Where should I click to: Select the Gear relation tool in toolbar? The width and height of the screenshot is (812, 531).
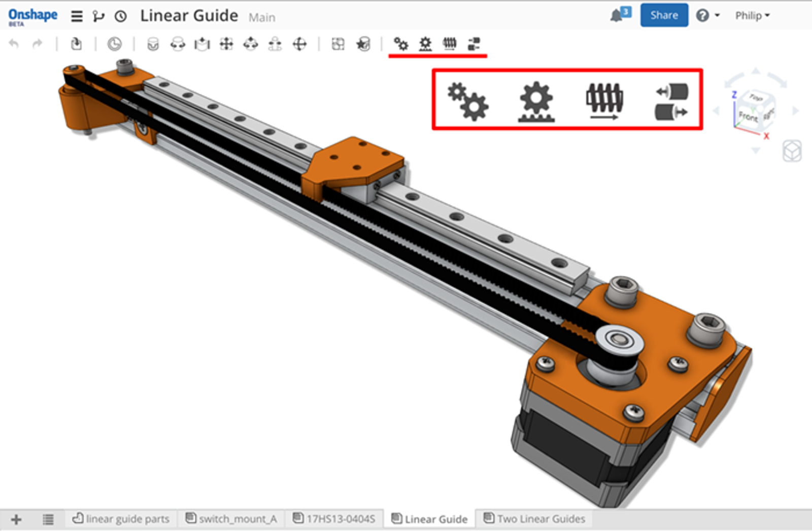401,44
